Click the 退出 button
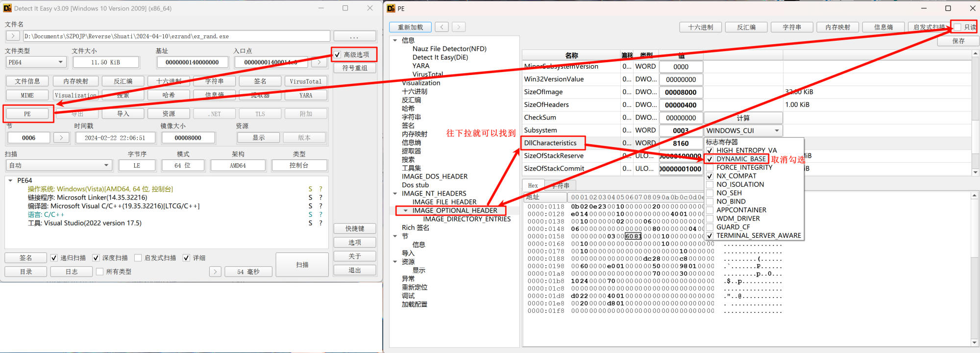Viewport: 980px width, 353px height. click(354, 270)
